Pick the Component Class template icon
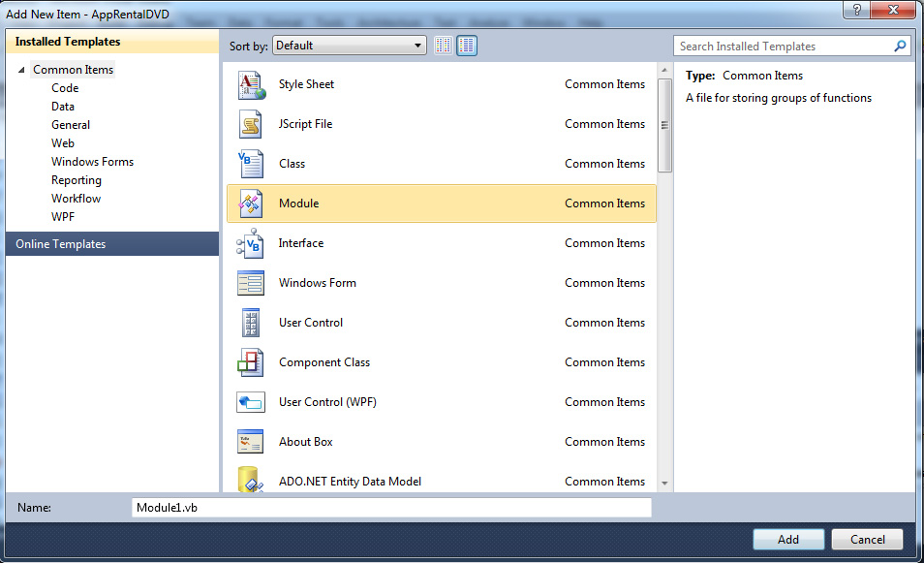This screenshot has height=563, width=924. (251, 362)
